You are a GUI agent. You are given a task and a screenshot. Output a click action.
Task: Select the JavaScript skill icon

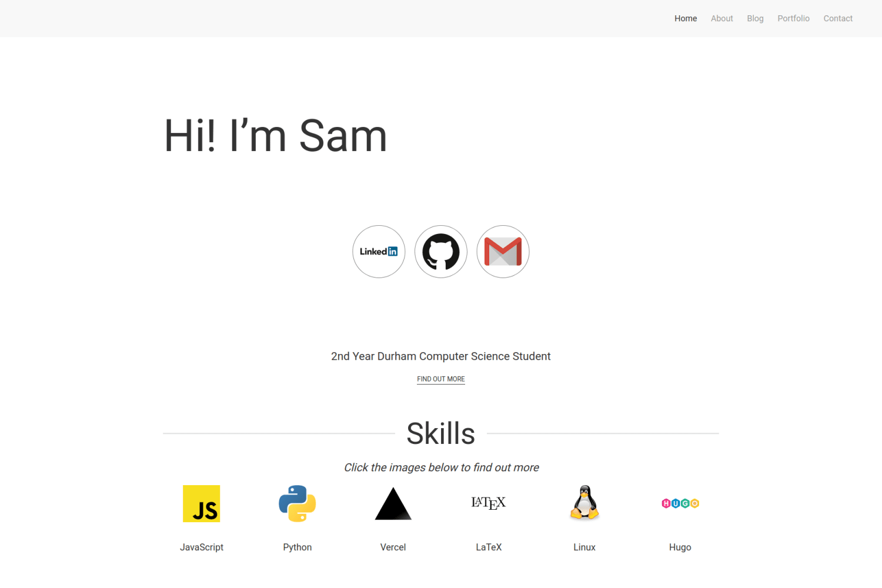[x=201, y=503]
